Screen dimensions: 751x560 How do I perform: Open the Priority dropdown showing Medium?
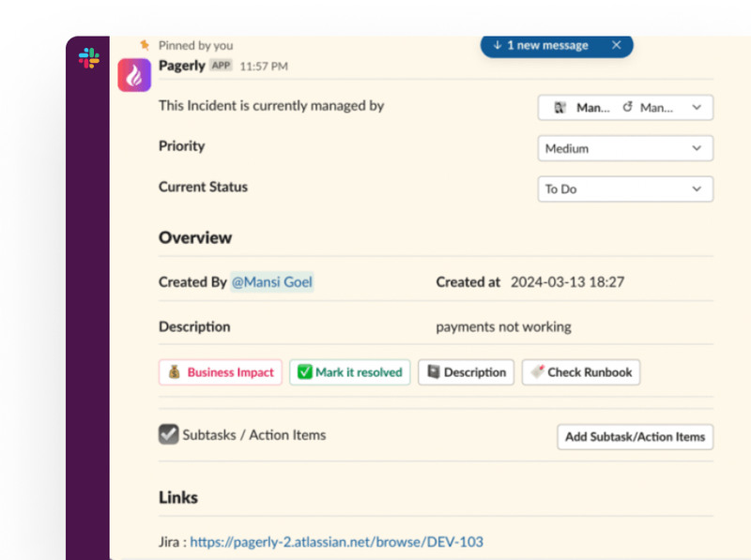pos(625,148)
